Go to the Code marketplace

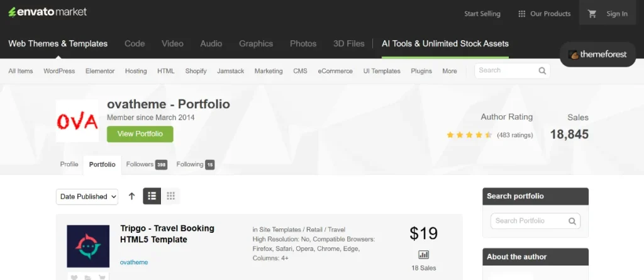tap(135, 43)
